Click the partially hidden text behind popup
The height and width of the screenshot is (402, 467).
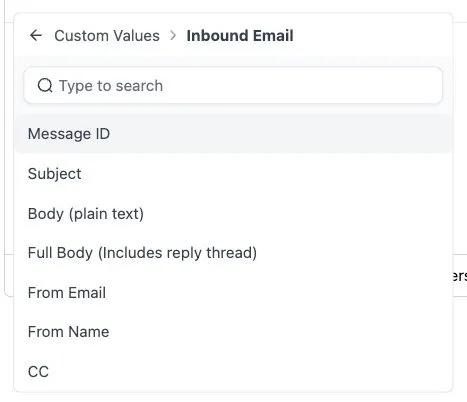[x=460, y=276]
